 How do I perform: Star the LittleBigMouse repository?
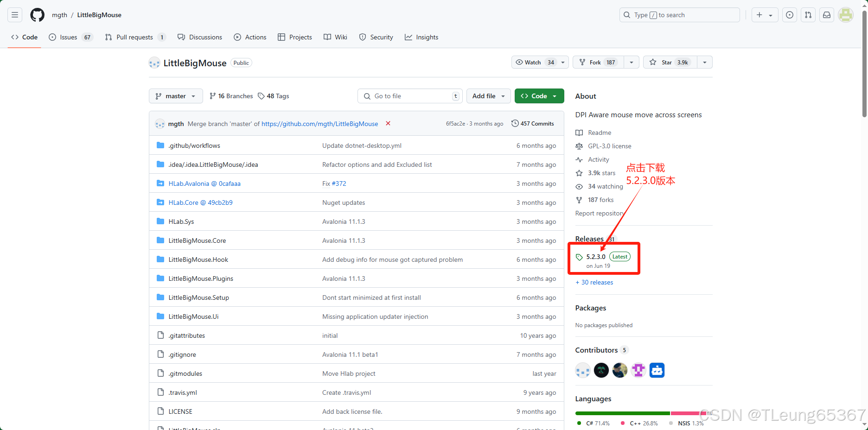(x=670, y=62)
